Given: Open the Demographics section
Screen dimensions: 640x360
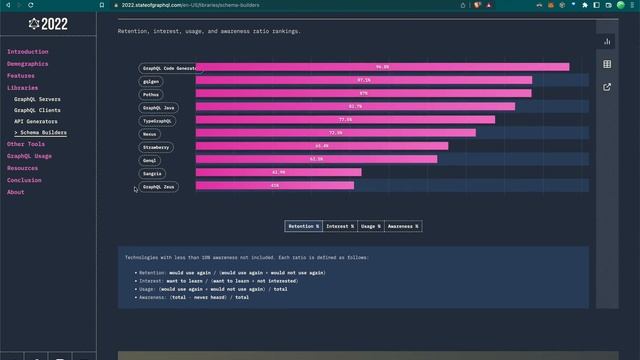Looking at the screenshot, I should (x=27, y=64).
